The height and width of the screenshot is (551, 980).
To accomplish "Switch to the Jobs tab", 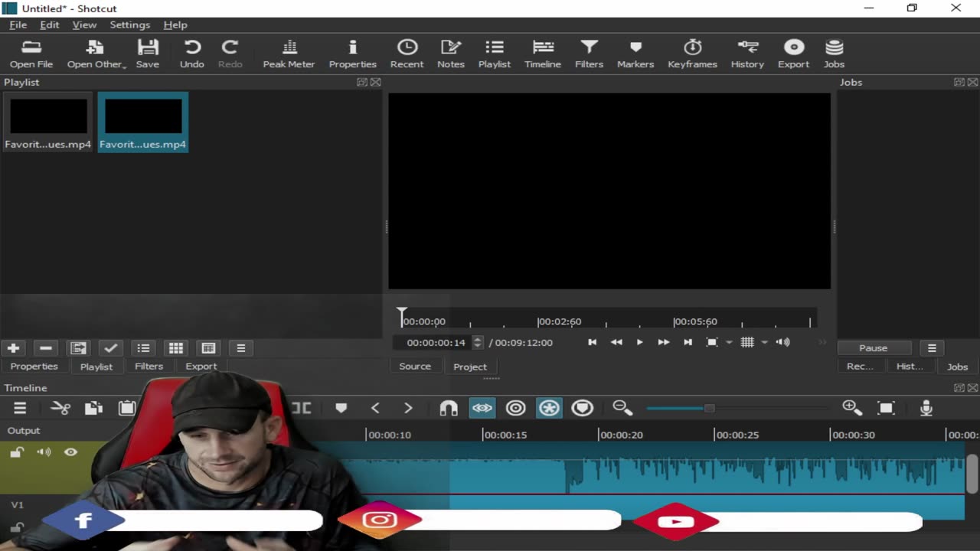I will [957, 367].
